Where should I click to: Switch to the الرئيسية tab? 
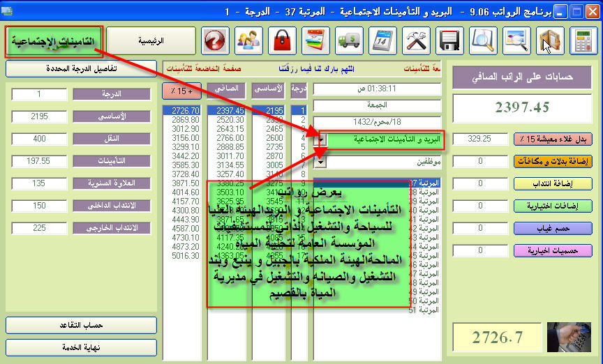click(x=151, y=41)
